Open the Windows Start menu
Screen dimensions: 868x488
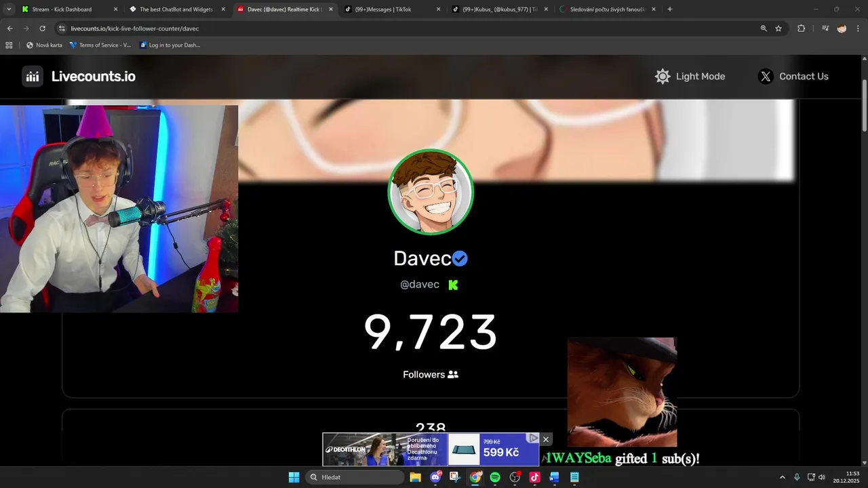click(294, 477)
